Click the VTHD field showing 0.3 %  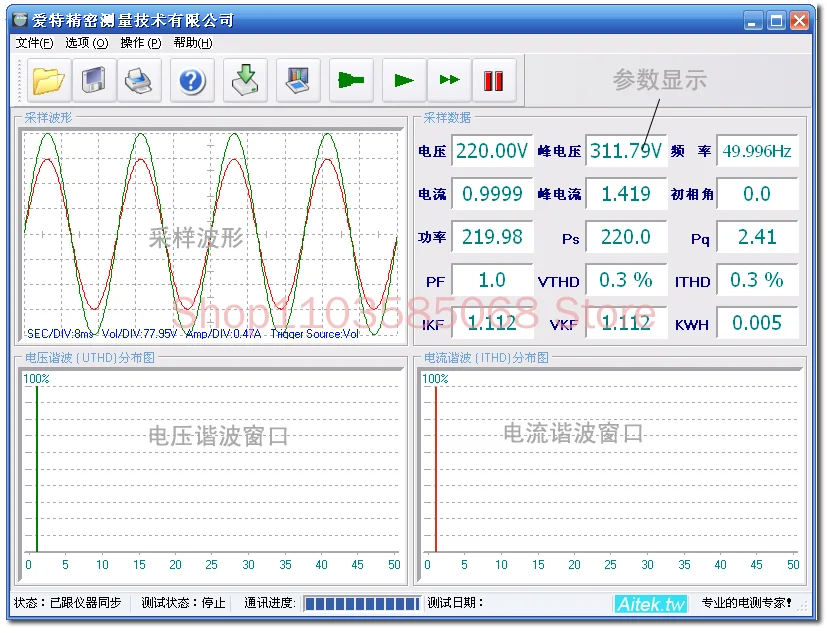tap(626, 280)
